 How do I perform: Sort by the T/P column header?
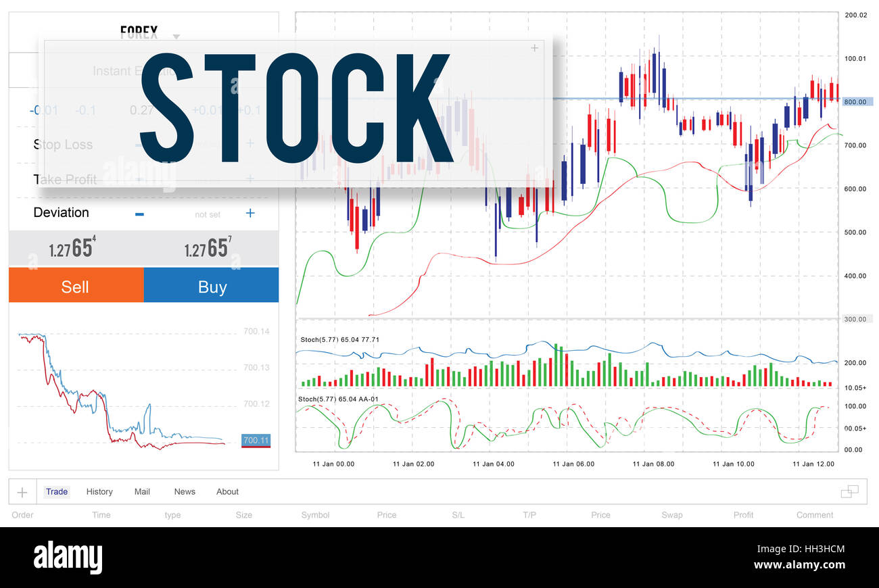point(529,515)
